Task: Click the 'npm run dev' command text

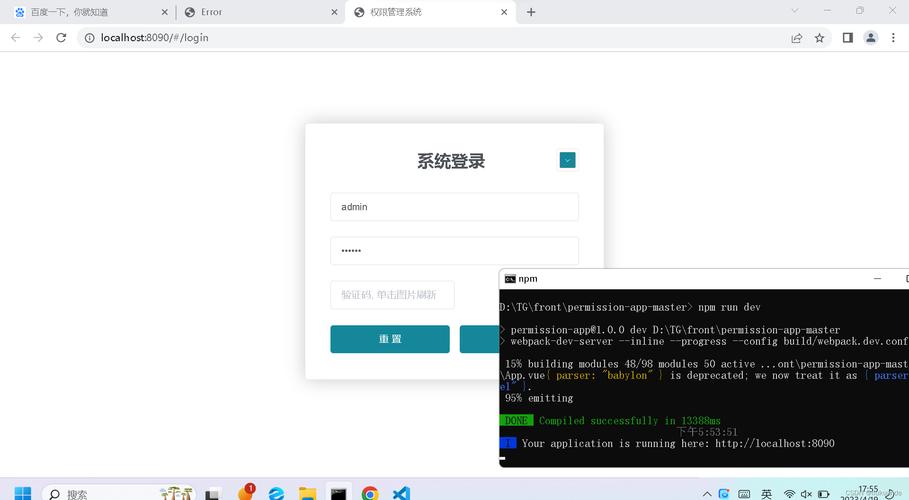Action: pyautogui.click(x=729, y=307)
